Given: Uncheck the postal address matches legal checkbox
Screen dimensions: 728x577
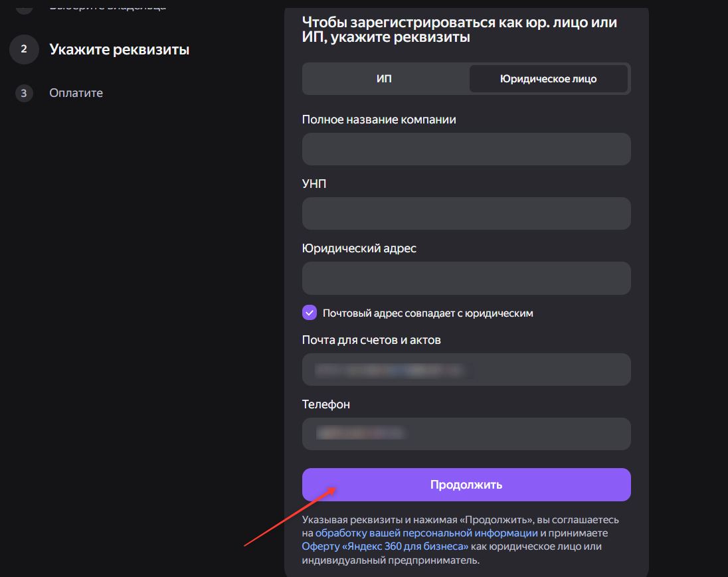Looking at the screenshot, I should pyautogui.click(x=310, y=313).
